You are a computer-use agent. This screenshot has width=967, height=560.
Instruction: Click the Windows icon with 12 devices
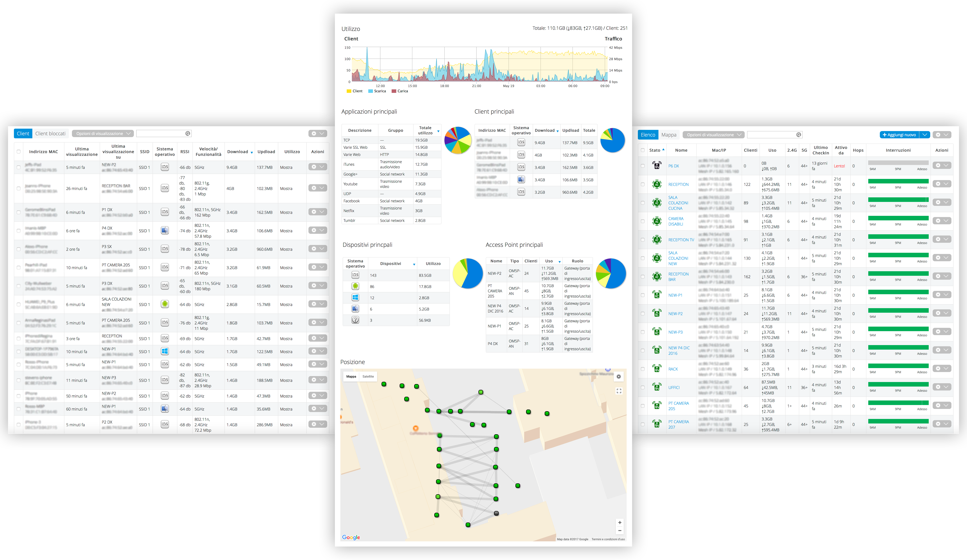pos(355,297)
